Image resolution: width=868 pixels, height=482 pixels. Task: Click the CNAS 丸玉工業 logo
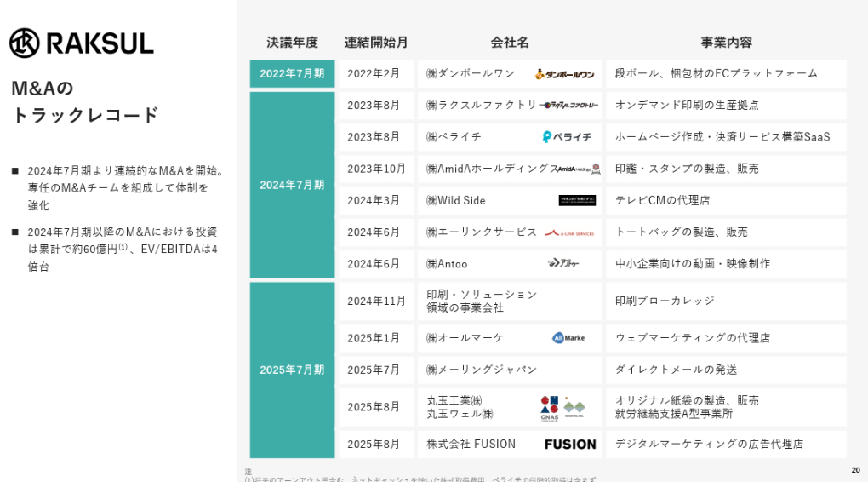(x=549, y=408)
